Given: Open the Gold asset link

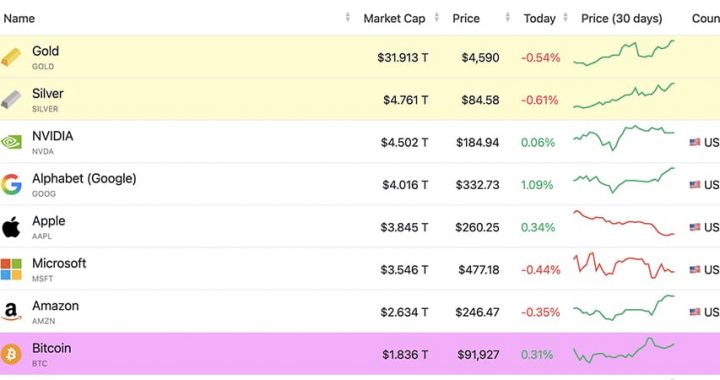Looking at the screenshot, I should point(45,51).
